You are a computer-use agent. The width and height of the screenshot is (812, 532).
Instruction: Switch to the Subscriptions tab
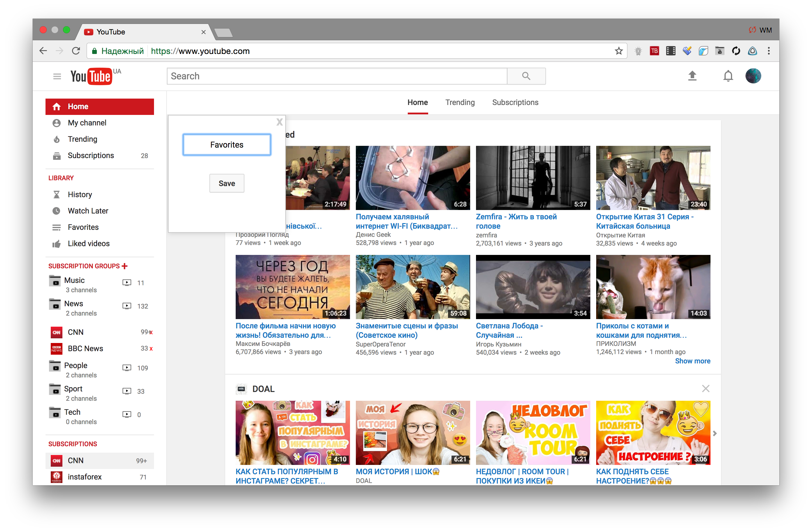(515, 102)
